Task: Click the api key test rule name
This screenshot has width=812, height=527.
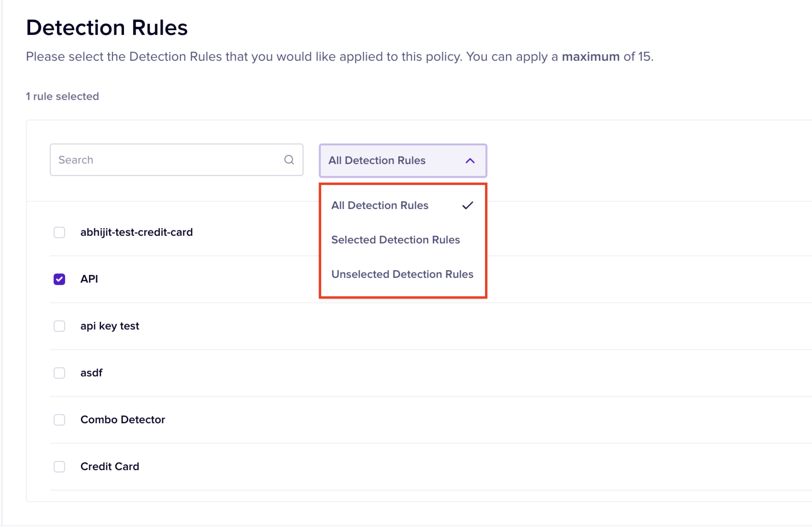Action: pos(109,326)
